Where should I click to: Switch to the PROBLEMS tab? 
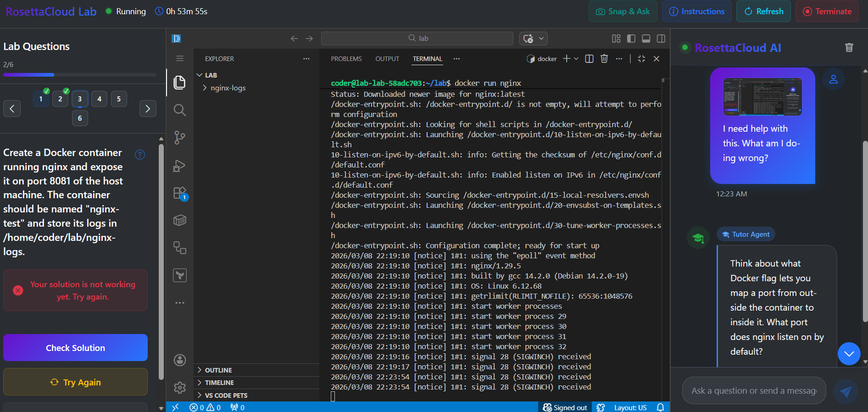346,59
